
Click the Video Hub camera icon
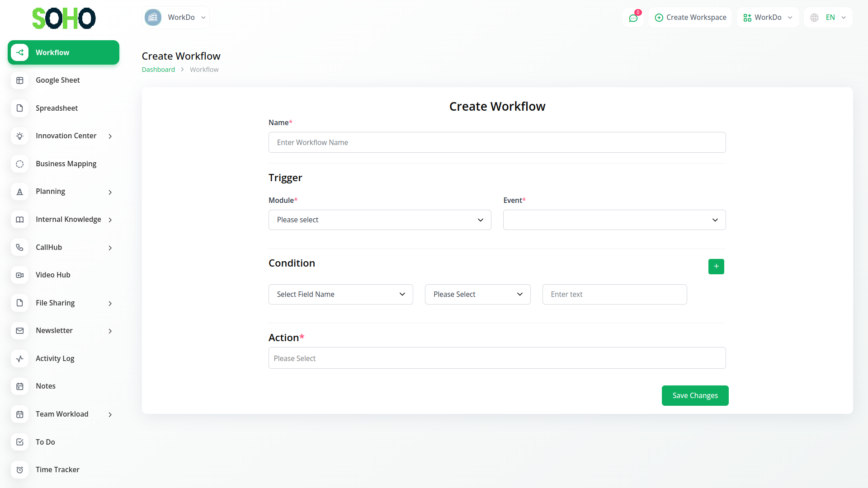[x=20, y=275]
